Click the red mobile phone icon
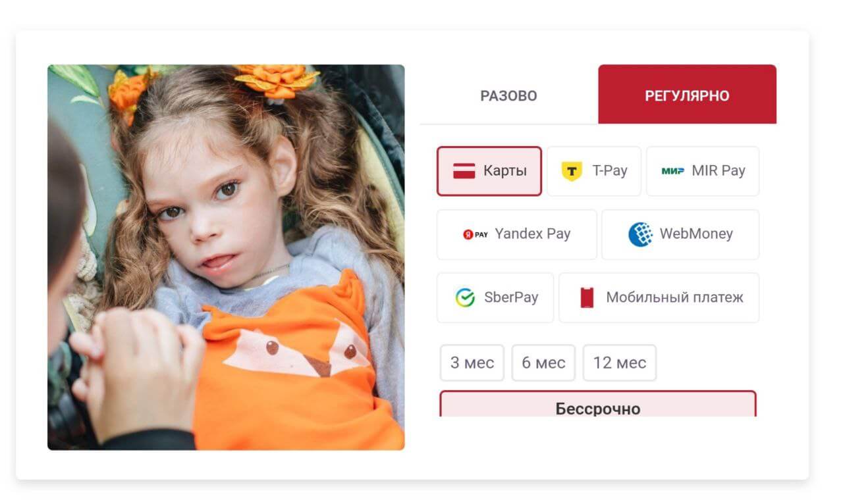843x504 pixels. pyautogui.click(x=587, y=297)
